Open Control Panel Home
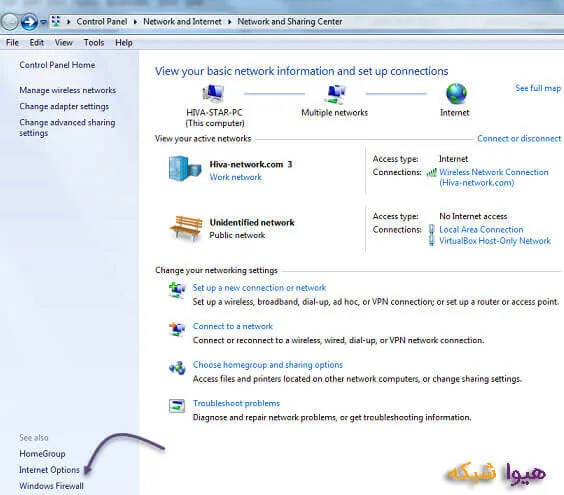This screenshot has width=564, height=495. point(57,65)
